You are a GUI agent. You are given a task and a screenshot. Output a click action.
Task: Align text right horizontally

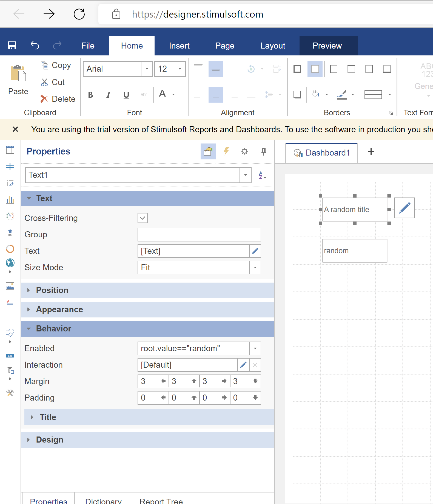[233, 95]
